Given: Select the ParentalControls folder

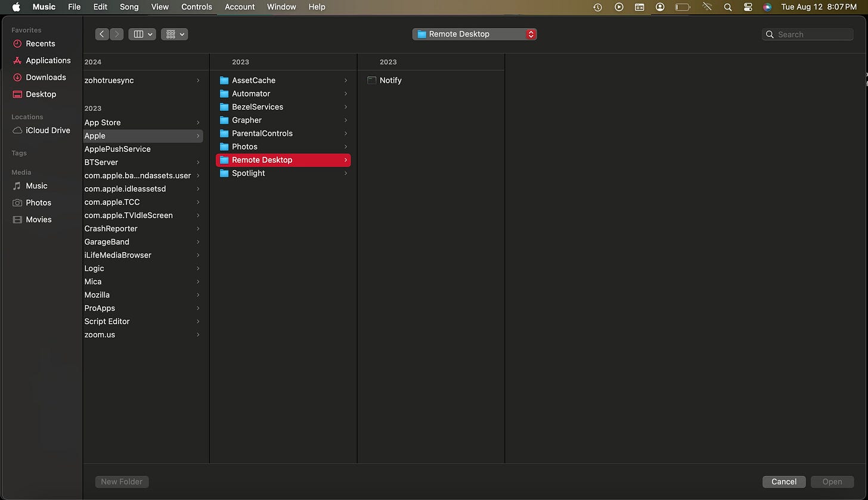Looking at the screenshot, I should 283,133.
